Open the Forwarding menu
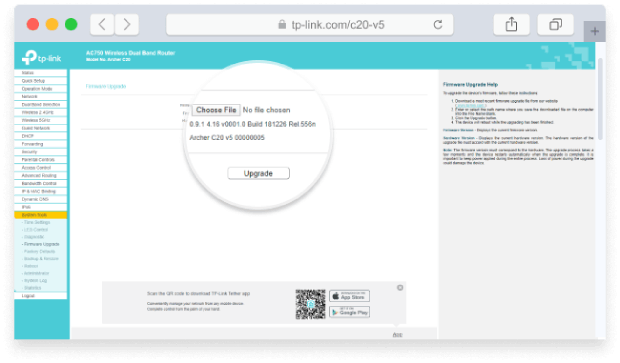 click(x=40, y=144)
